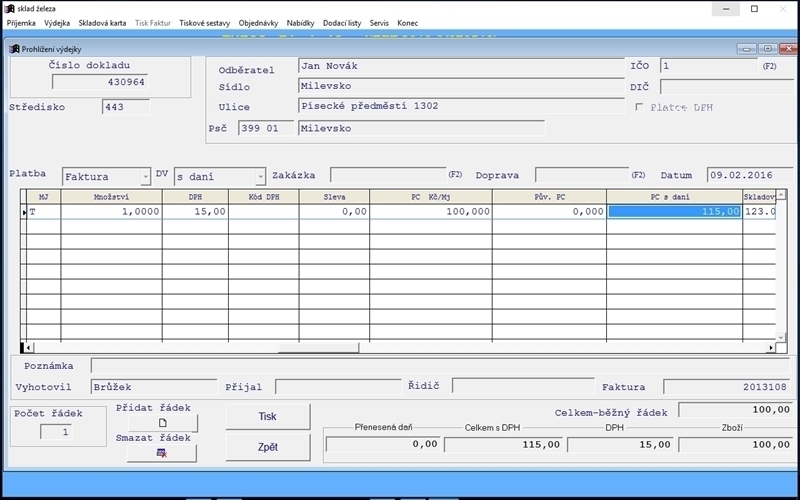Select the PC s daní cell 115,00
Screen dimensions: 800x500
674,211
